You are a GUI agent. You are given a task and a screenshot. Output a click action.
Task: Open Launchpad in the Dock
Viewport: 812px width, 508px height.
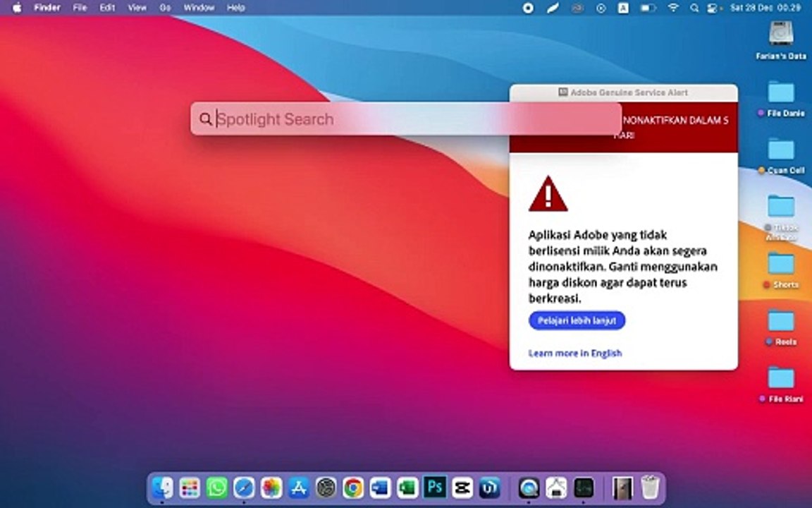(x=190, y=488)
